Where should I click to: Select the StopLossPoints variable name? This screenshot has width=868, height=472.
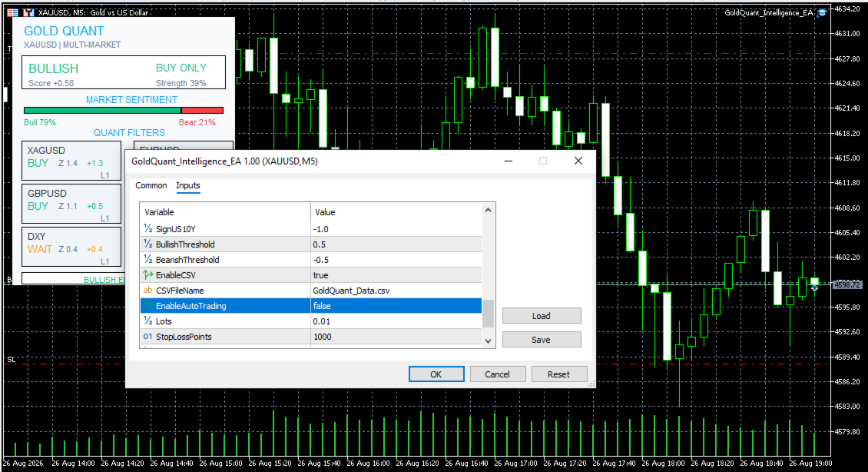[x=184, y=337]
